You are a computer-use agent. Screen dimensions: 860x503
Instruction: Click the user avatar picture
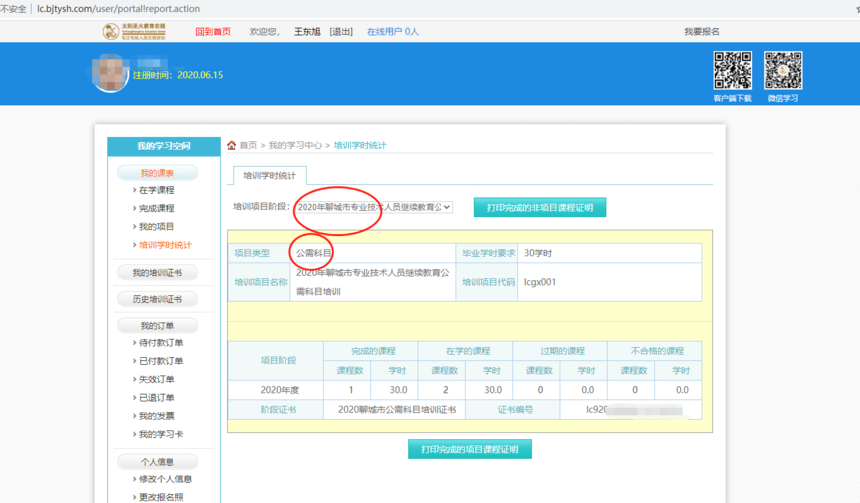(111, 73)
